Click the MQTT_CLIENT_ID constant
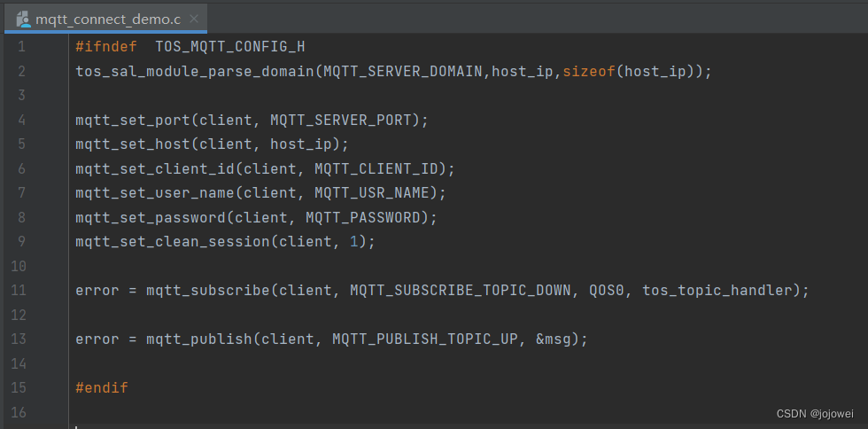This screenshot has height=429, width=868. (376, 169)
